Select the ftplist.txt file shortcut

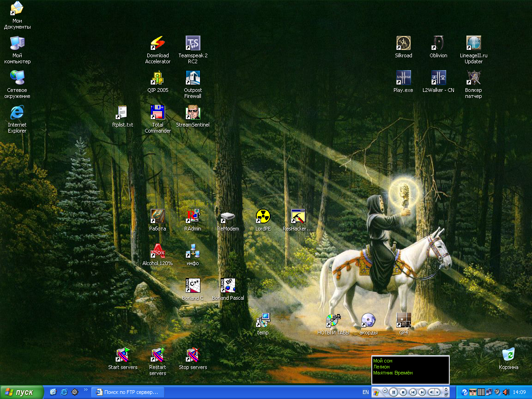coord(122,113)
